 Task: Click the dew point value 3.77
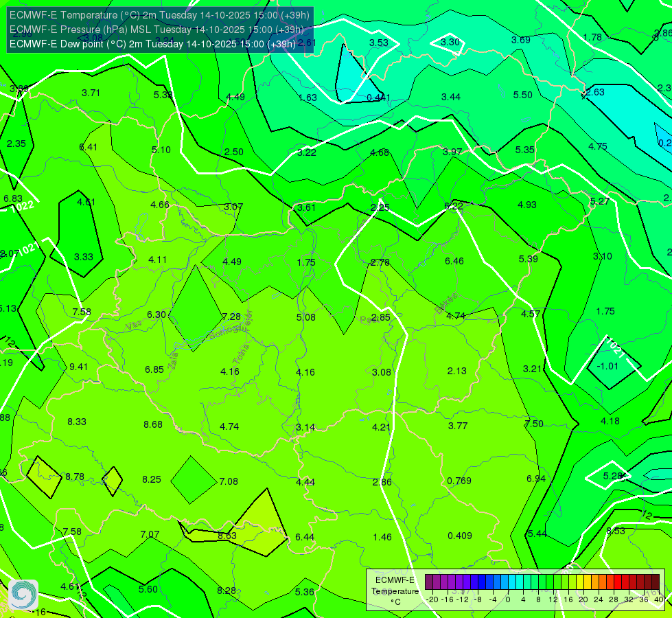pos(458,426)
